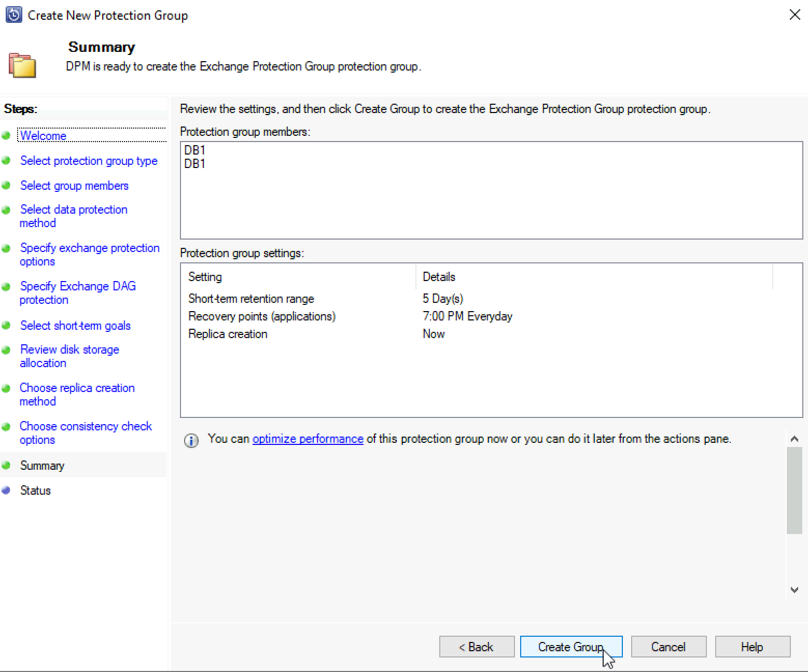Click green bullet beside Review disk storage allocation
808x672 pixels.
6,350
